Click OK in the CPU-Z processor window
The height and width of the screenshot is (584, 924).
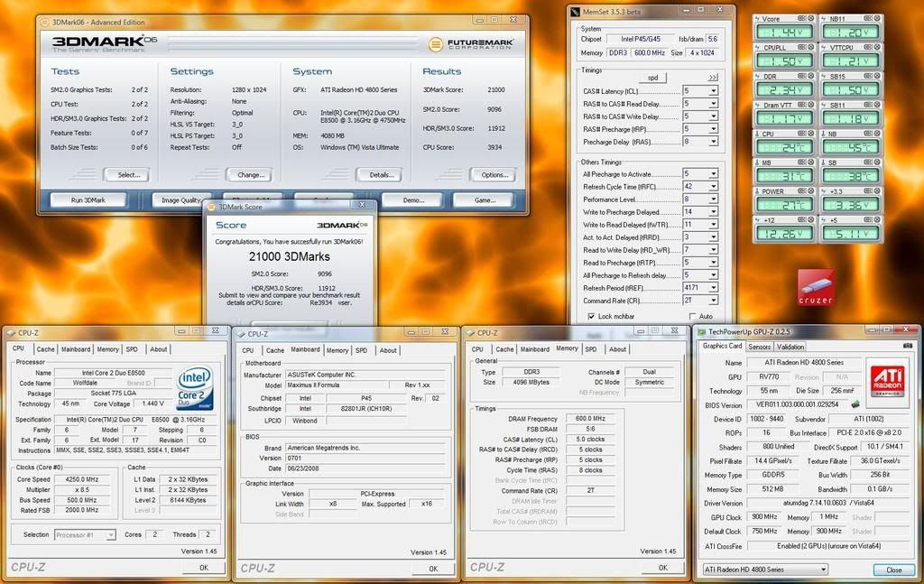coord(204,568)
